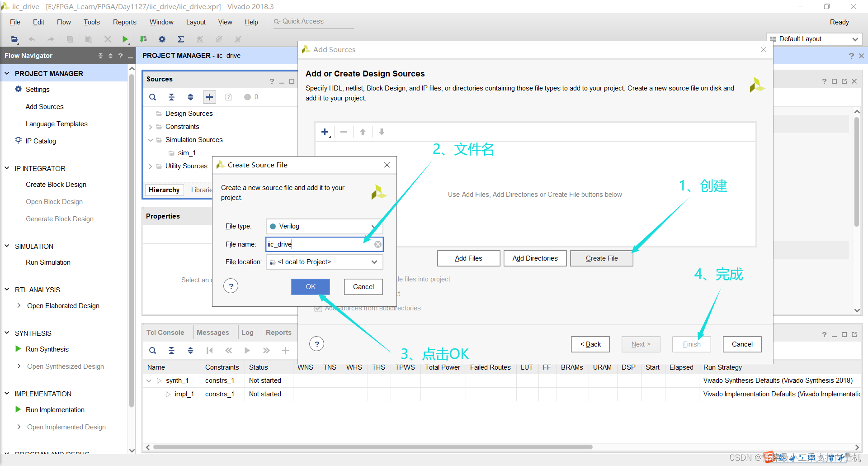This screenshot has width=868, height=466.
Task: Click search icon in Design Runs panel
Action: pos(153,350)
